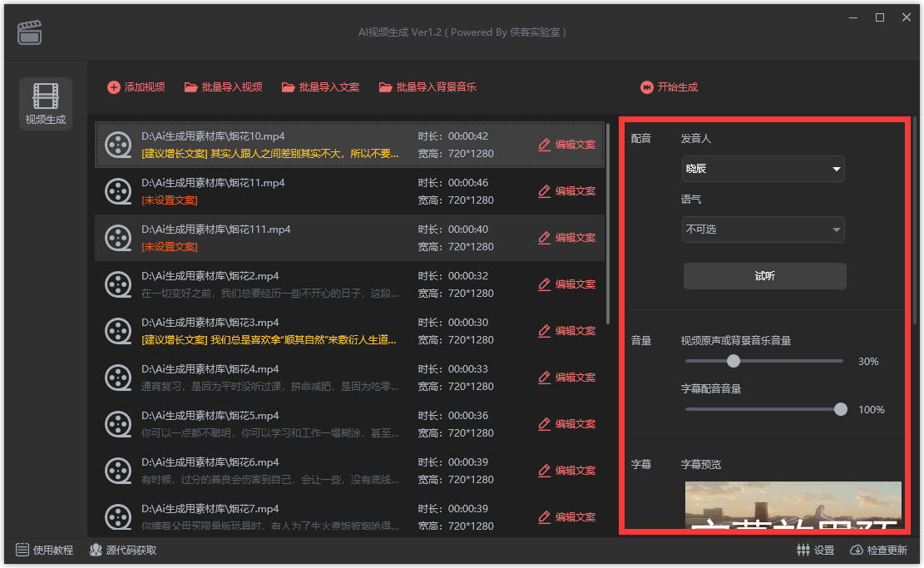Click the 检查更新 update icon
Viewport: 924px width, 568px height.
click(856, 550)
